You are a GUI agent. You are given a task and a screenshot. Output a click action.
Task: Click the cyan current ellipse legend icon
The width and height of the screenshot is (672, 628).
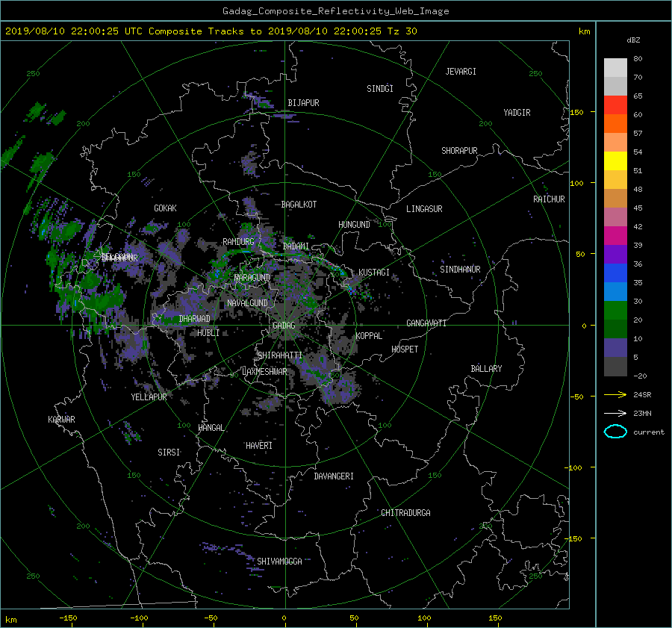pos(615,432)
